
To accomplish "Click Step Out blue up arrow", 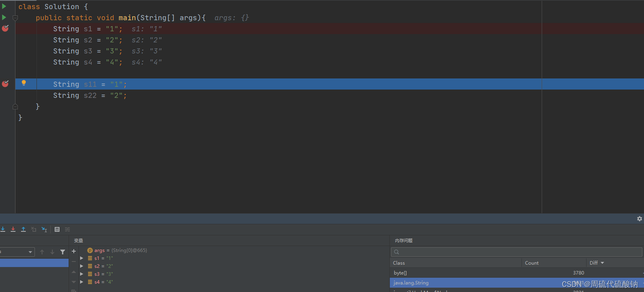I will click(23, 229).
